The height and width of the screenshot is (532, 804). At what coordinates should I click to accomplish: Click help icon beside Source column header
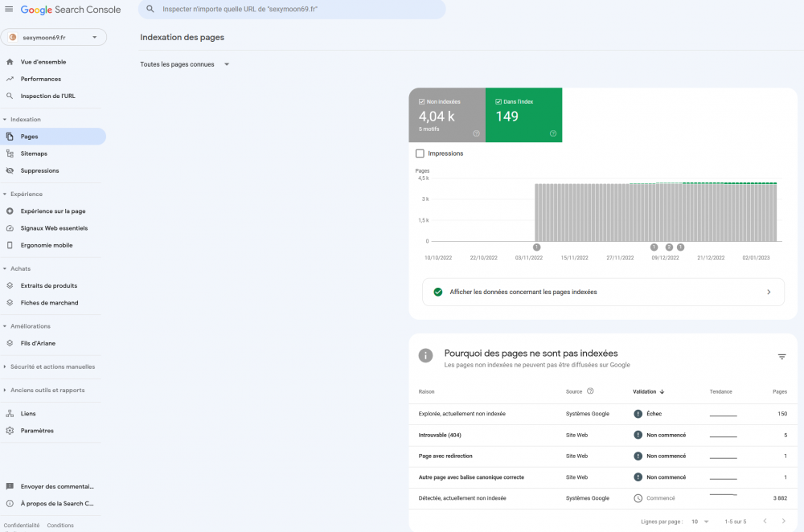[590, 391]
